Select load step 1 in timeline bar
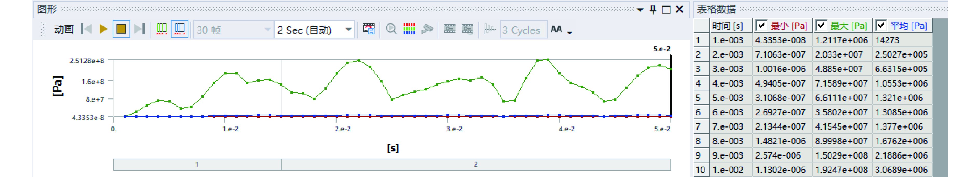Viewport: 980px width, 177px height. click(x=197, y=165)
